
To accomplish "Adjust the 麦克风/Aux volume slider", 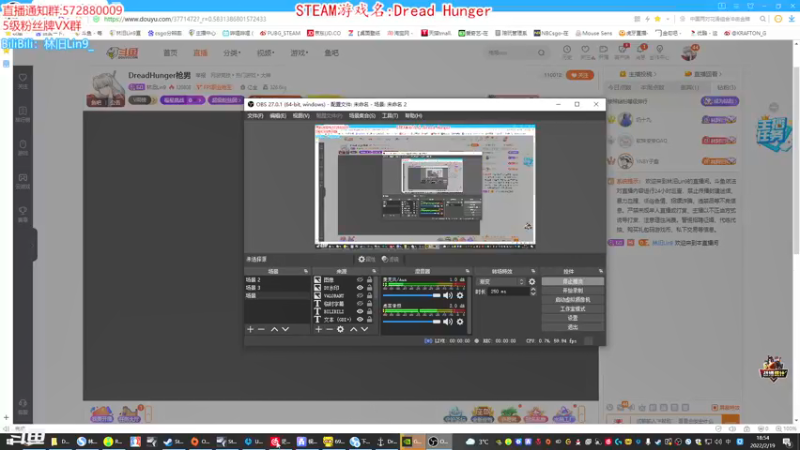I will pyautogui.click(x=412, y=295).
